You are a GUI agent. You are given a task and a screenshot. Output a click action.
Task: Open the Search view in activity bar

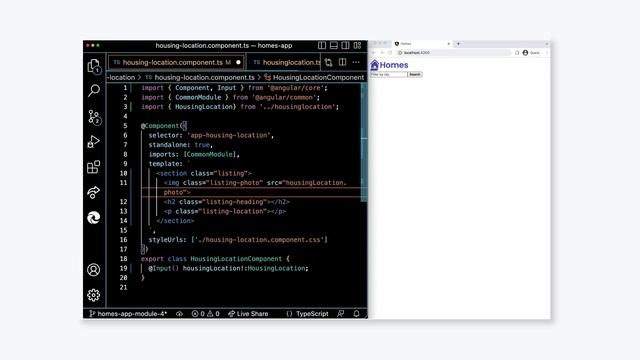[x=93, y=91]
